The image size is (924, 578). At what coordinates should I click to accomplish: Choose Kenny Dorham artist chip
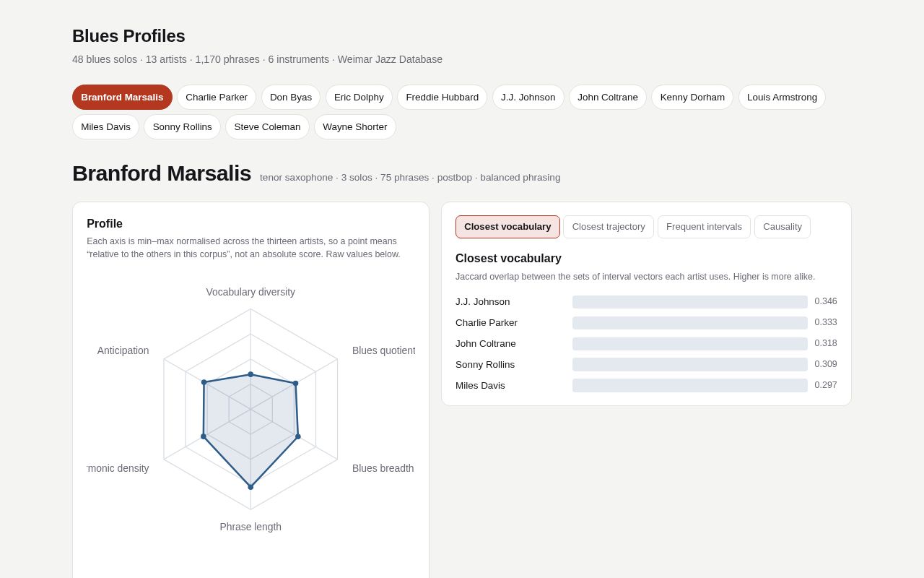[692, 98]
